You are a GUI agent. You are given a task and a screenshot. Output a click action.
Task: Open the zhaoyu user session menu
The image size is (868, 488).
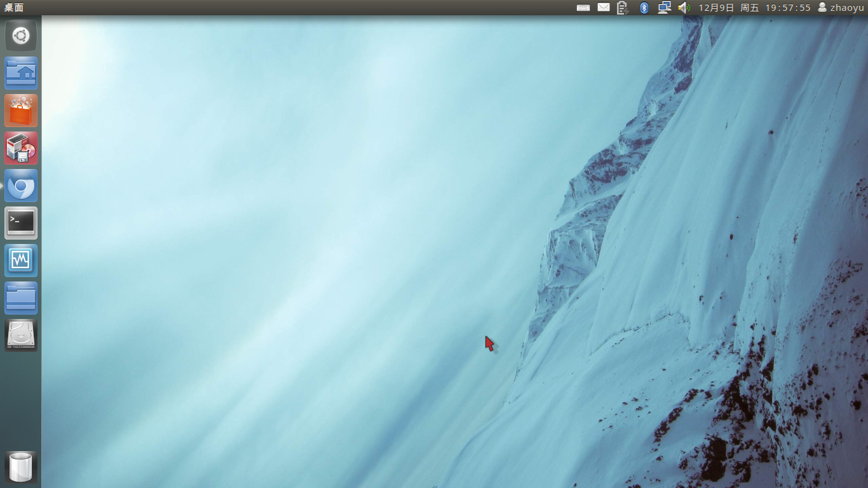pos(841,8)
